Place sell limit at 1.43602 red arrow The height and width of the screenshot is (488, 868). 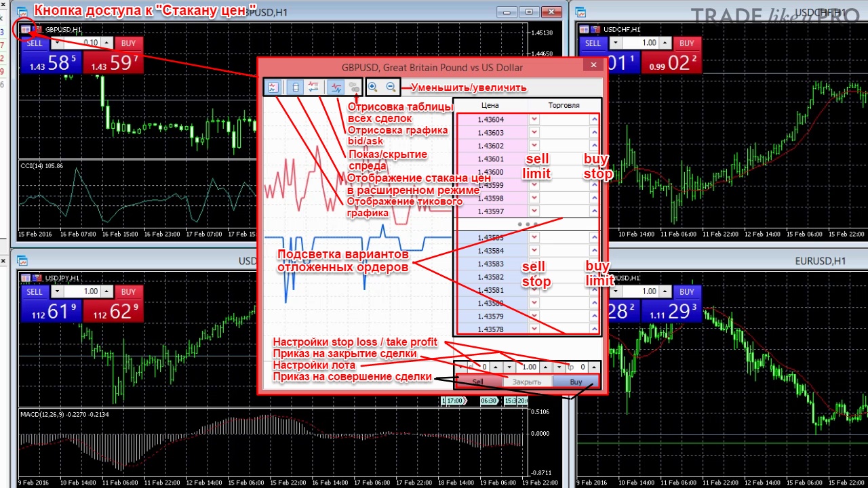click(534, 146)
